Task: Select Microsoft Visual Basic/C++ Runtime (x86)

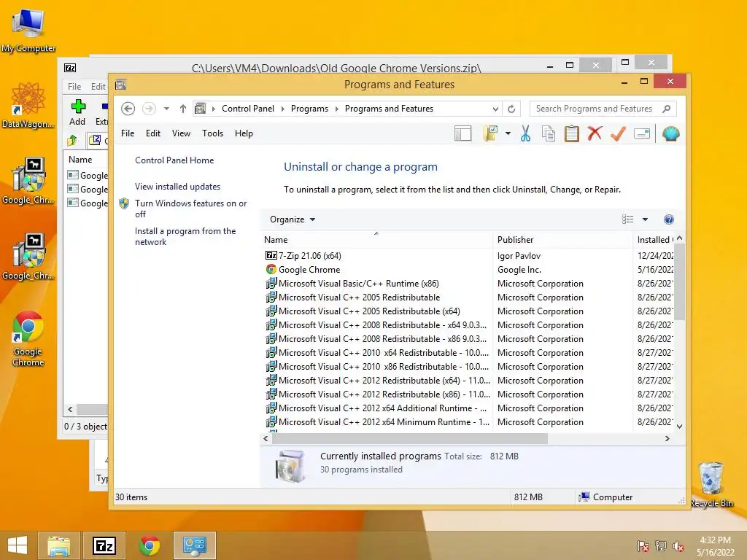Action: tap(469, 284)
